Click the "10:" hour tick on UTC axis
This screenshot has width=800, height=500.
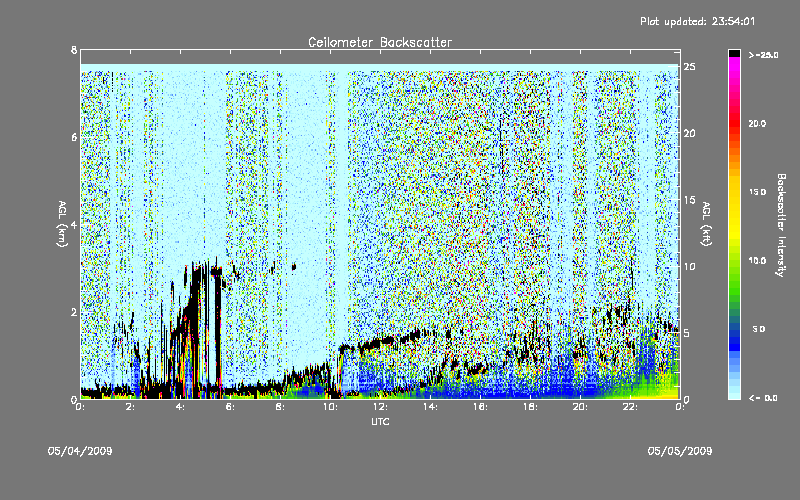[x=330, y=407]
